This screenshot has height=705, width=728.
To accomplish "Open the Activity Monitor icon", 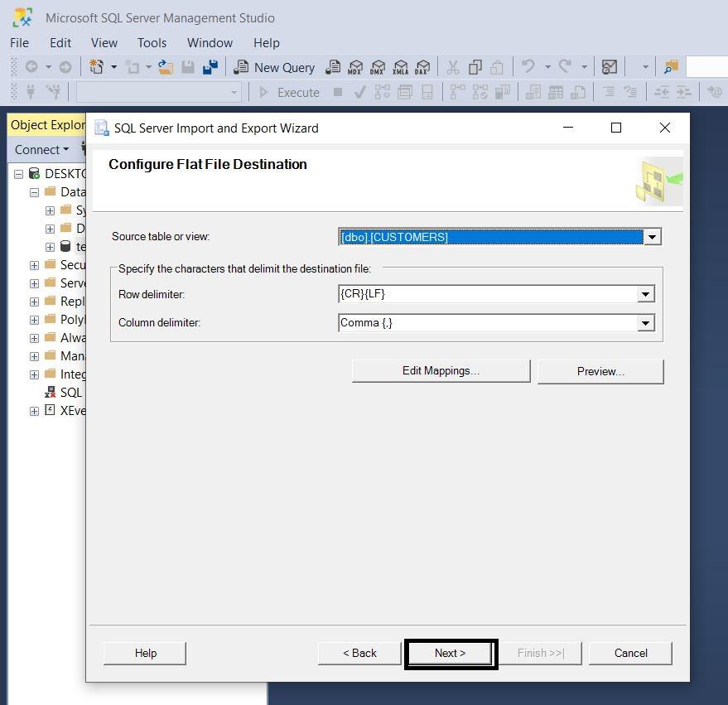I will 609,67.
